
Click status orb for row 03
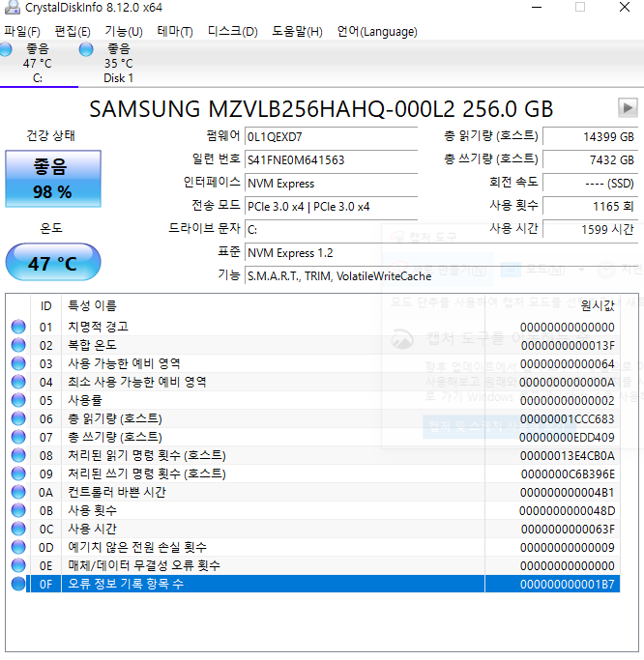coord(18,363)
